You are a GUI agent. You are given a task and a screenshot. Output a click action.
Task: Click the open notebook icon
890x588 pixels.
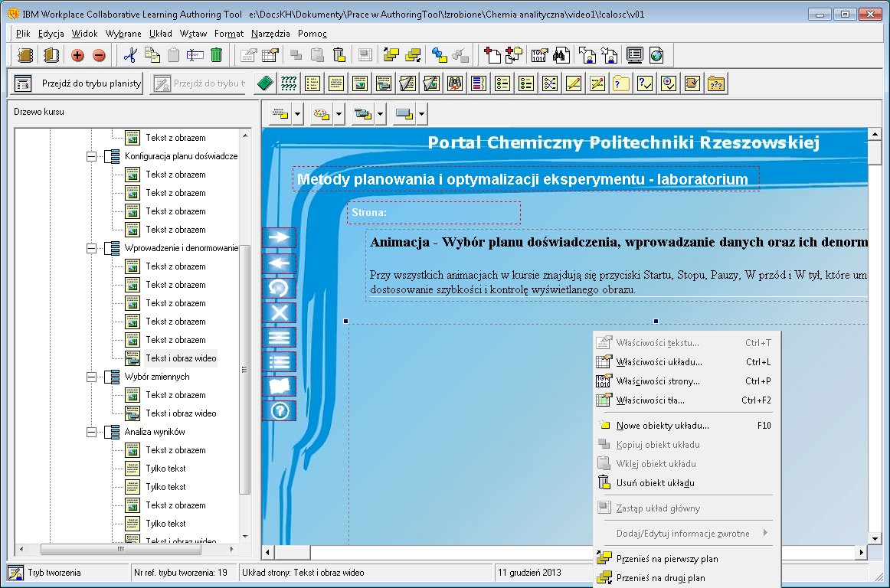click(51, 55)
